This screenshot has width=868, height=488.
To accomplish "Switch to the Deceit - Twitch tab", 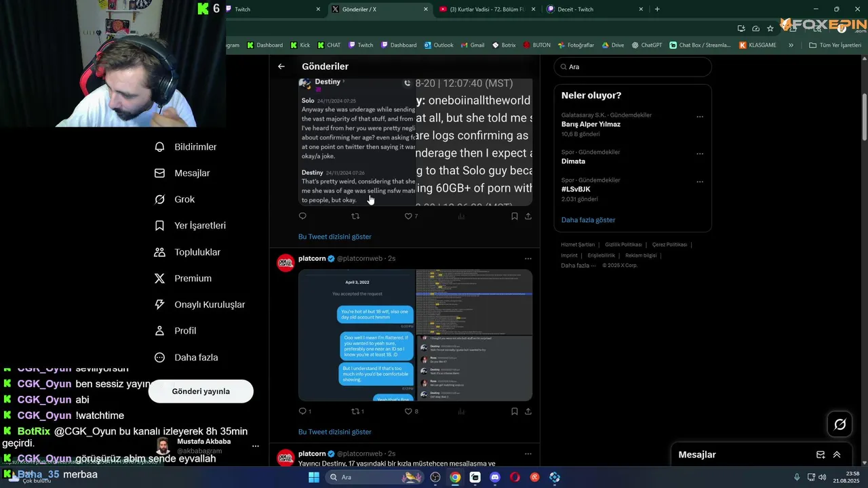I will [594, 9].
